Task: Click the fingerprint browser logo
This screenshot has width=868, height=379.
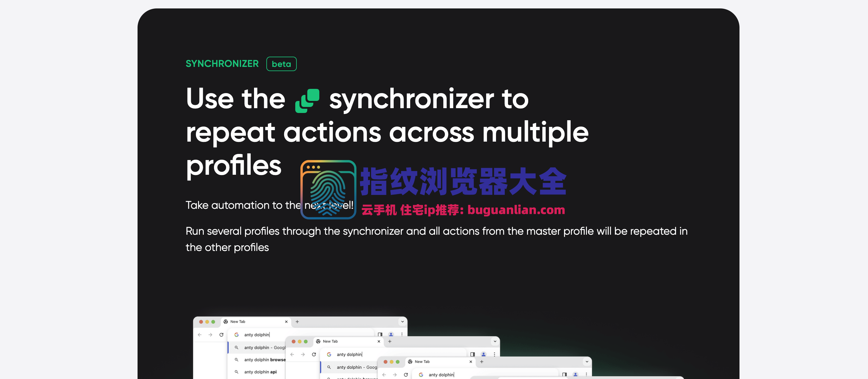Action: tap(328, 189)
